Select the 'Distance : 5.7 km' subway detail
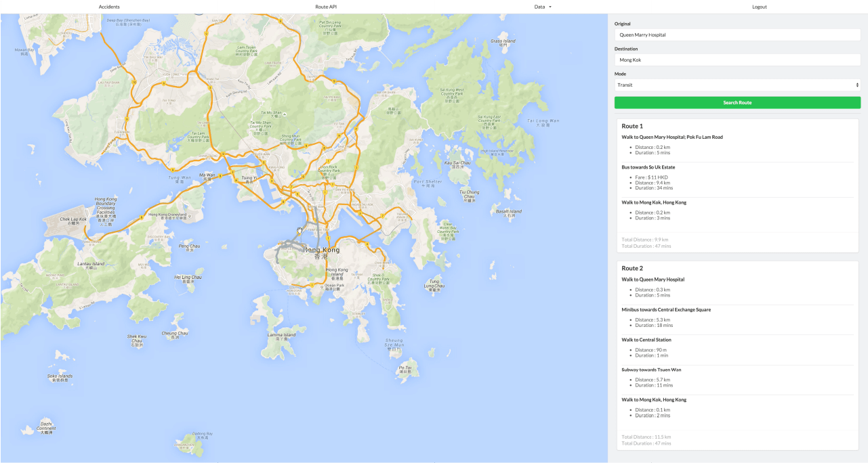 pos(653,380)
